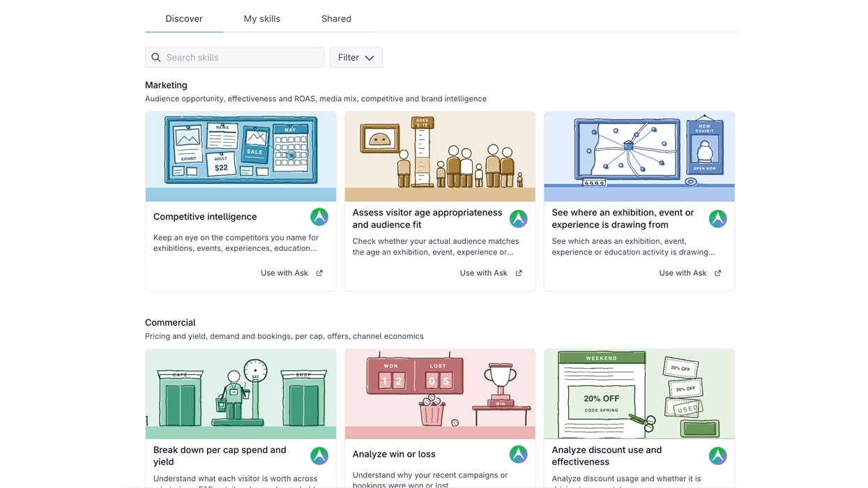Click the chevron arrow on Filter button
The image size is (868, 488).
point(370,58)
